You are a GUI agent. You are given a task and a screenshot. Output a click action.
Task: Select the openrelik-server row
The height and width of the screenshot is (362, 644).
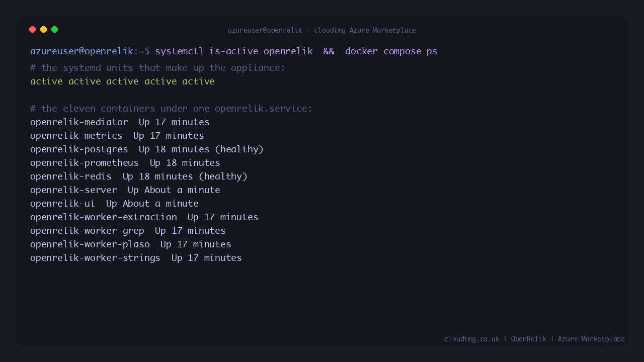click(125, 190)
